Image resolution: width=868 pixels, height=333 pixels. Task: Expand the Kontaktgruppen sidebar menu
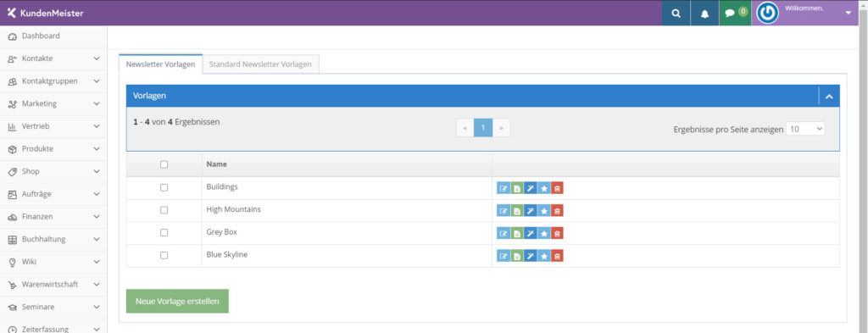53,81
